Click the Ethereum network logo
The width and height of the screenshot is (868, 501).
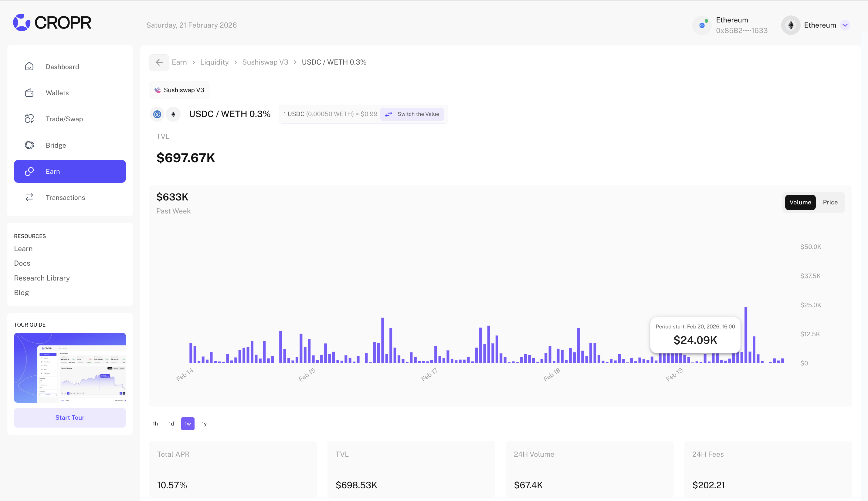click(x=791, y=25)
